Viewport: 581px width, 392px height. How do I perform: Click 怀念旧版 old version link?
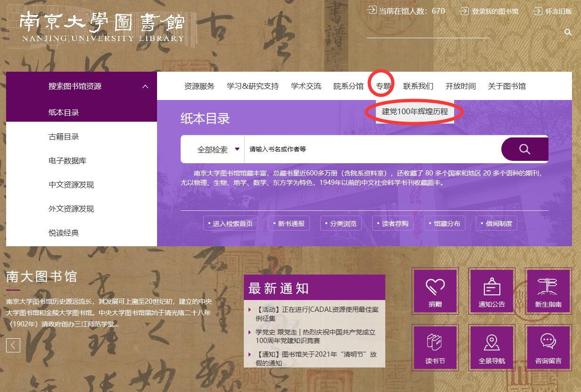click(552, 11)
